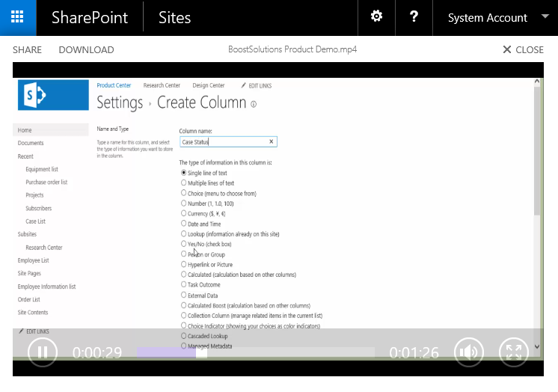Open the settings gear menu
Screen dimensions: 558x392
[x=376, y=16]
